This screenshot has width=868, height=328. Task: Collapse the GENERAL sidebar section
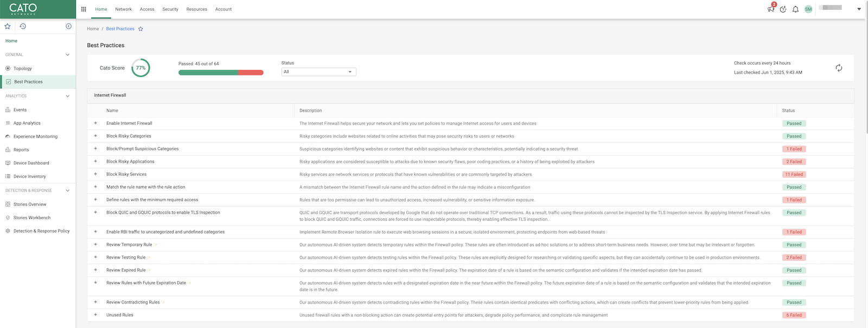68,55
